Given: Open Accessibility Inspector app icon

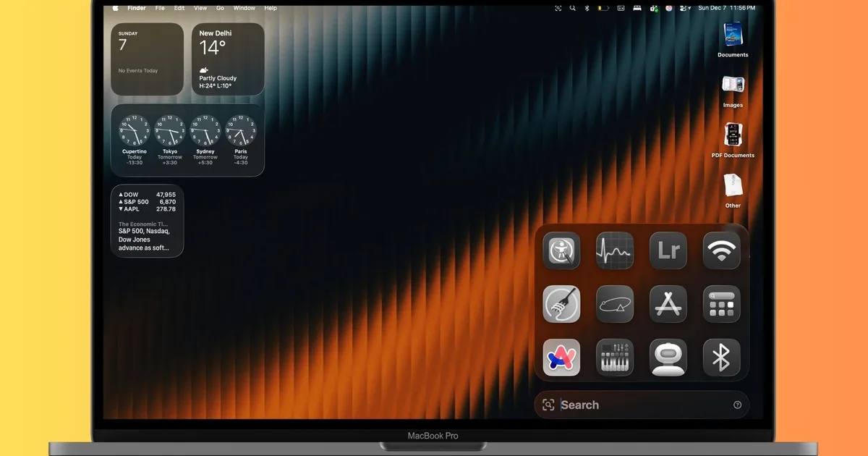Looking at the screenshot, I should tap(561, 250).
